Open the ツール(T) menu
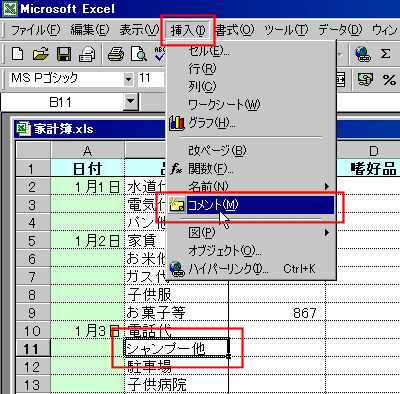Viewport: 400px width, 394px height. [x=286, y=30]
